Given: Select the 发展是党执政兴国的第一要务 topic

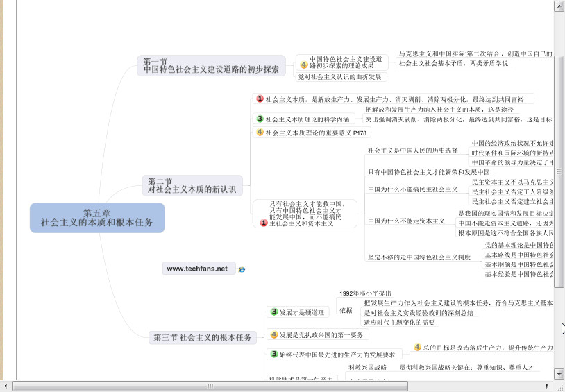Looking at the screenshot, I should [317, 335].
